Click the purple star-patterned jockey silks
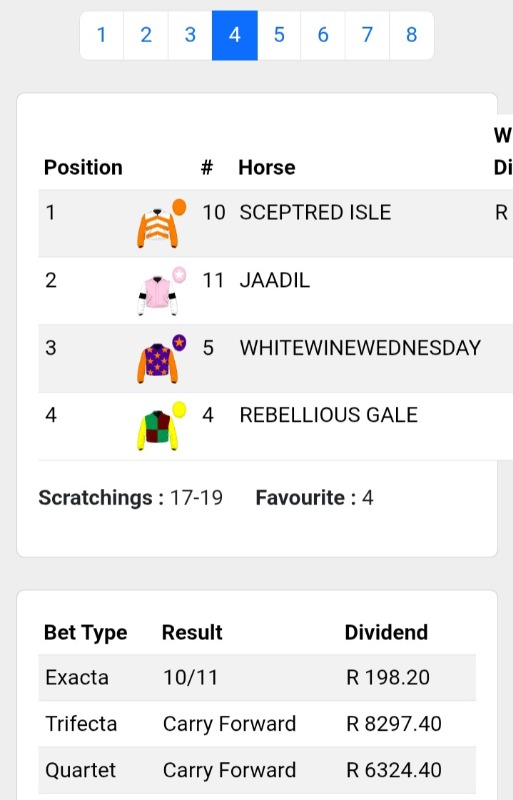513x800 pixels. click(161, 359)
